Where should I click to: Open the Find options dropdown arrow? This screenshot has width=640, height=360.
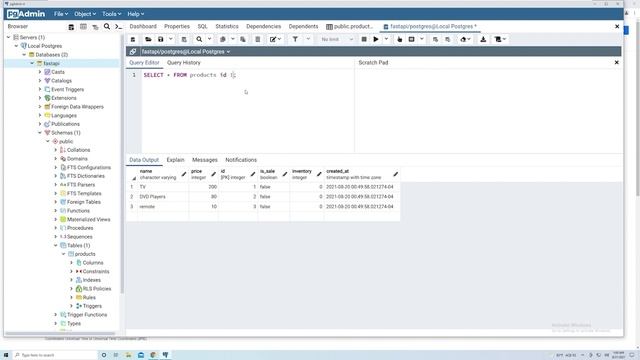(209, 39)
